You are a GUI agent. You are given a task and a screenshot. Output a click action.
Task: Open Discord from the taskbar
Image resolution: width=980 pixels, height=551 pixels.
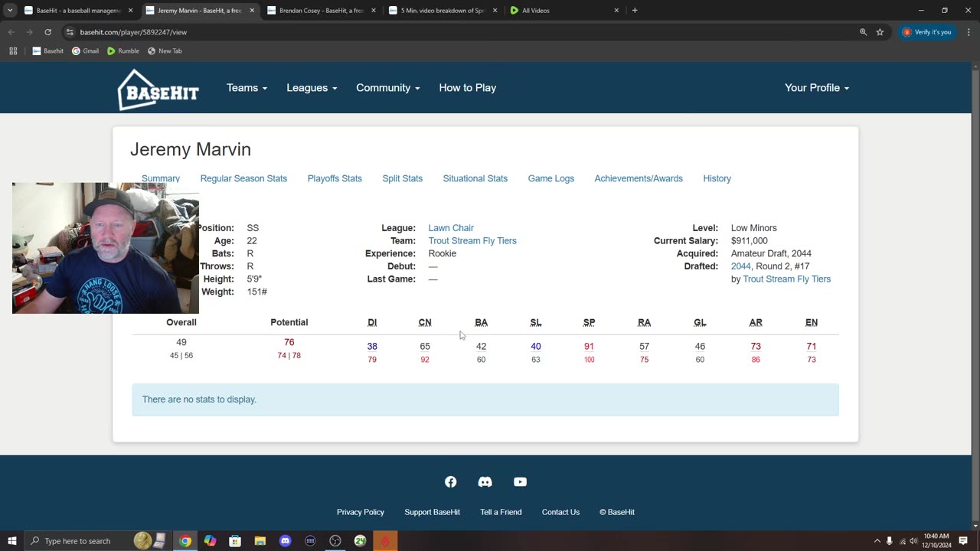pyautogui.click(x=286, y=541)
